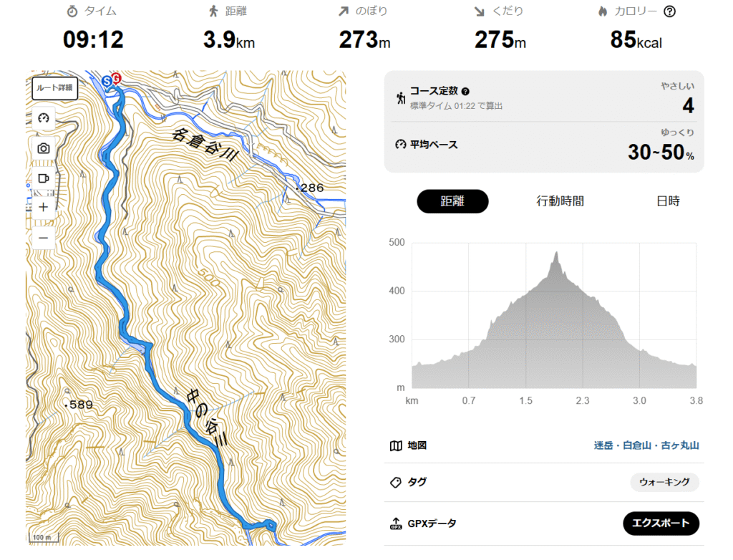Image resolution: width=733 pixels, height=560 pixels.
Task: Switch chart to 日時 tab
Action: (x=668, y=201)
